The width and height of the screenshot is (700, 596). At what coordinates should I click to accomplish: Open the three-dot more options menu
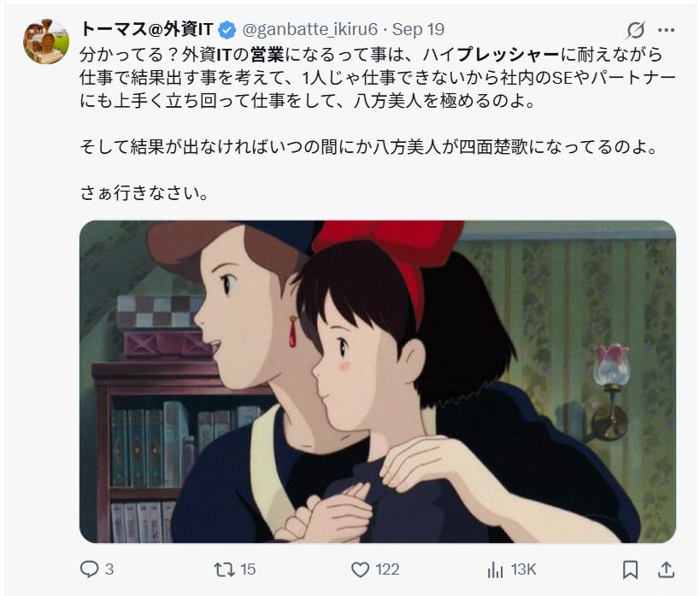click(666, 30)
